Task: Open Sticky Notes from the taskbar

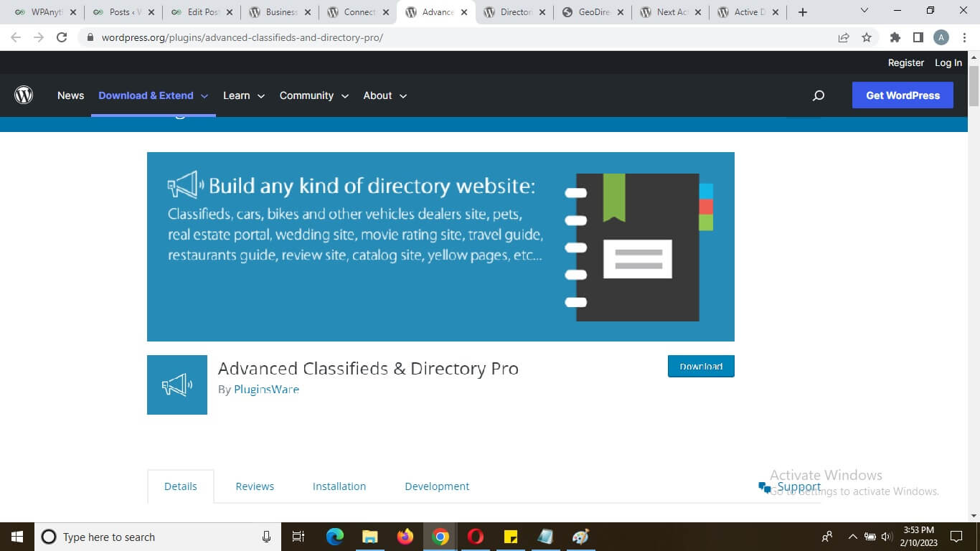Action: click(x=511, y=537)
